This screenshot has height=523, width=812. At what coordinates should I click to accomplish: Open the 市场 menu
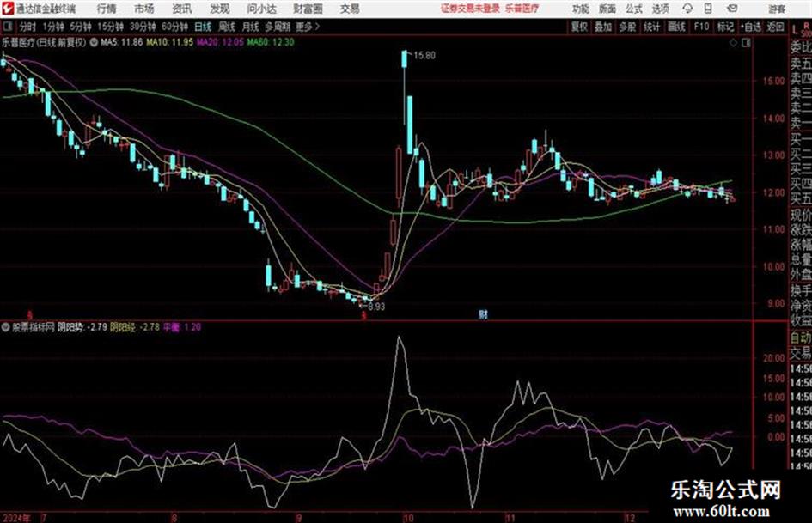pyautogui.click(x=144, y=9)
